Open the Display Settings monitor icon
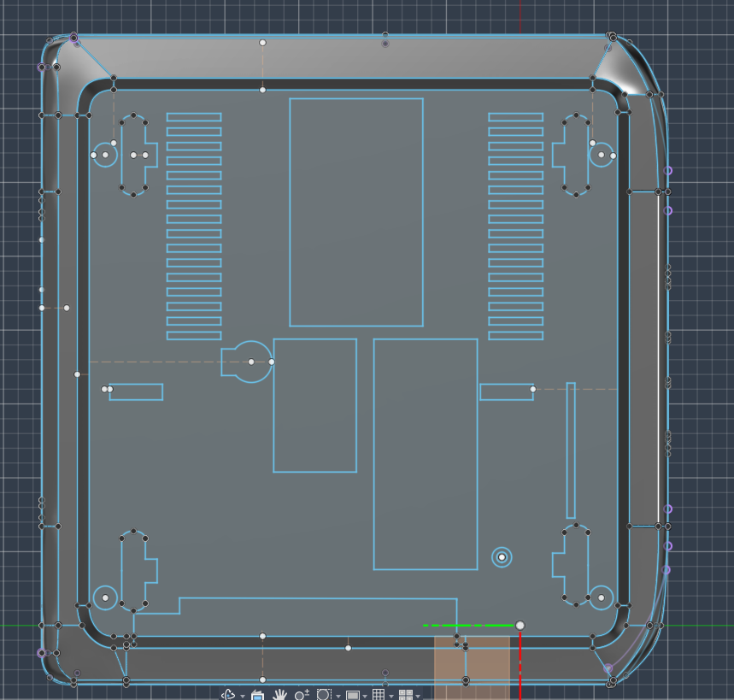Screen dimensions: 734x700 point(353,696)
